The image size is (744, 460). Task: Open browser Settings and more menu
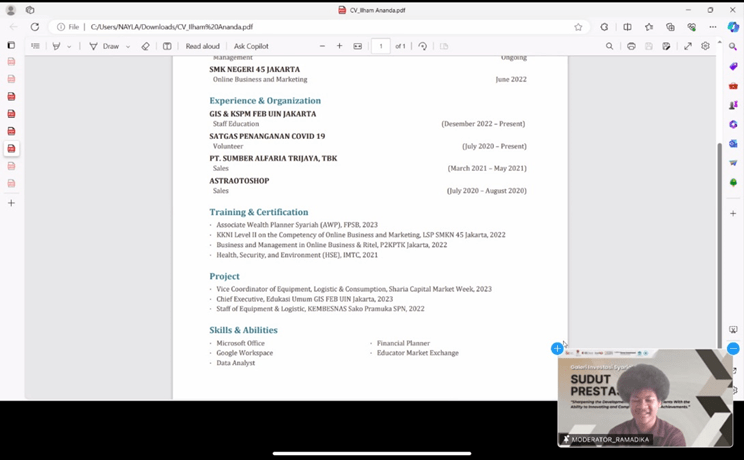click(712, 27)
